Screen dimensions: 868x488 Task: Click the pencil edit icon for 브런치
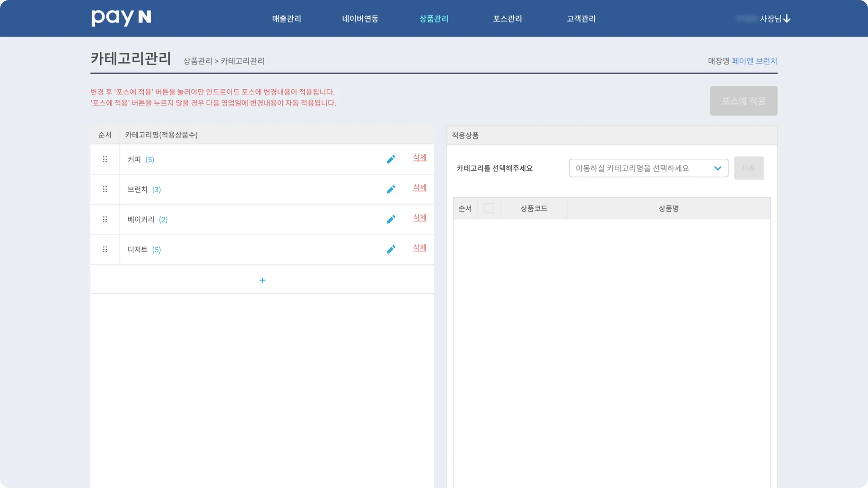[391, 189]
